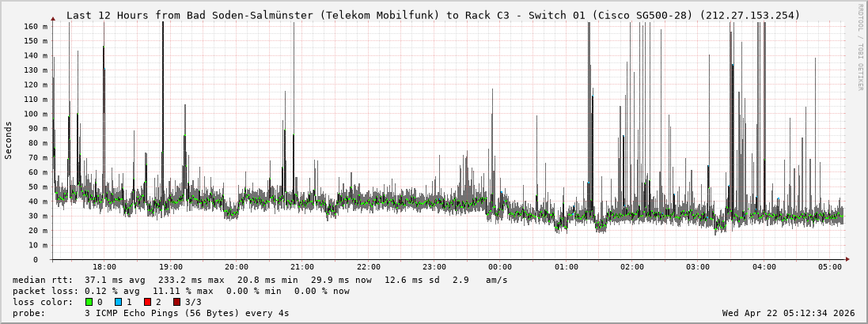Click the x-axis arrow at the right end
The height and width of the screenshot is (324, 868).
pyautogui.click(x=847, y=259)
